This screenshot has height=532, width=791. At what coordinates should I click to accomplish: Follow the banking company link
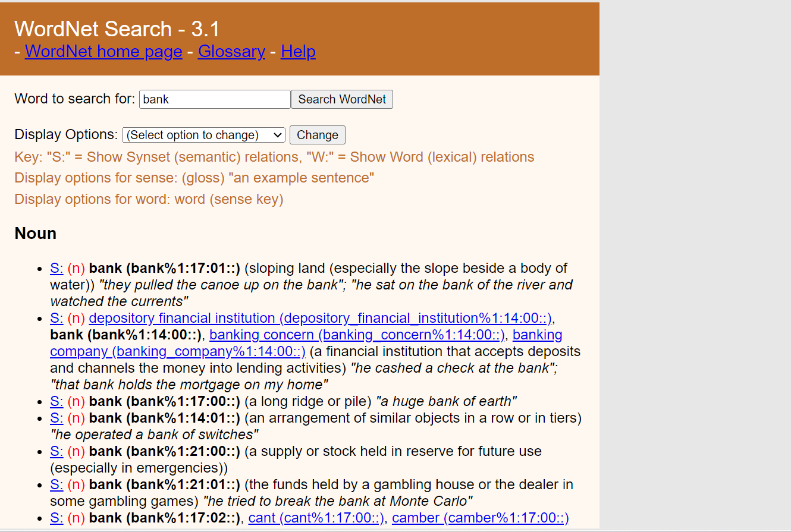177,351
